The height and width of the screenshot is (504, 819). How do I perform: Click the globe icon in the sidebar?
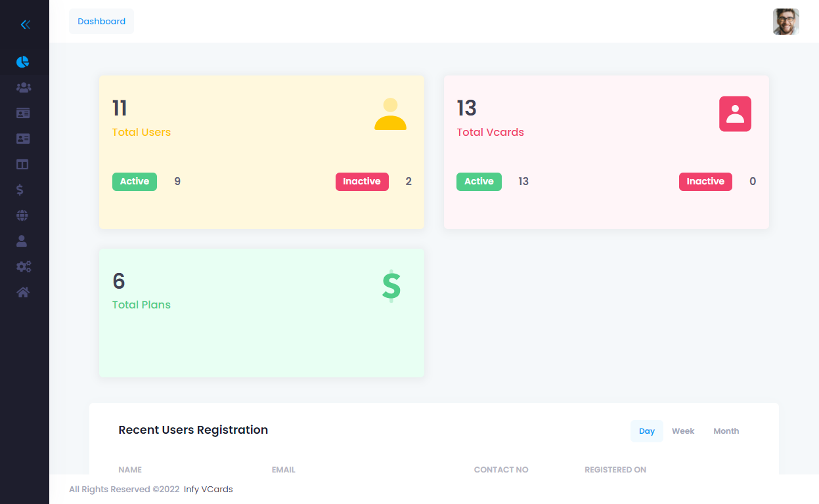[x=22, y=215]
